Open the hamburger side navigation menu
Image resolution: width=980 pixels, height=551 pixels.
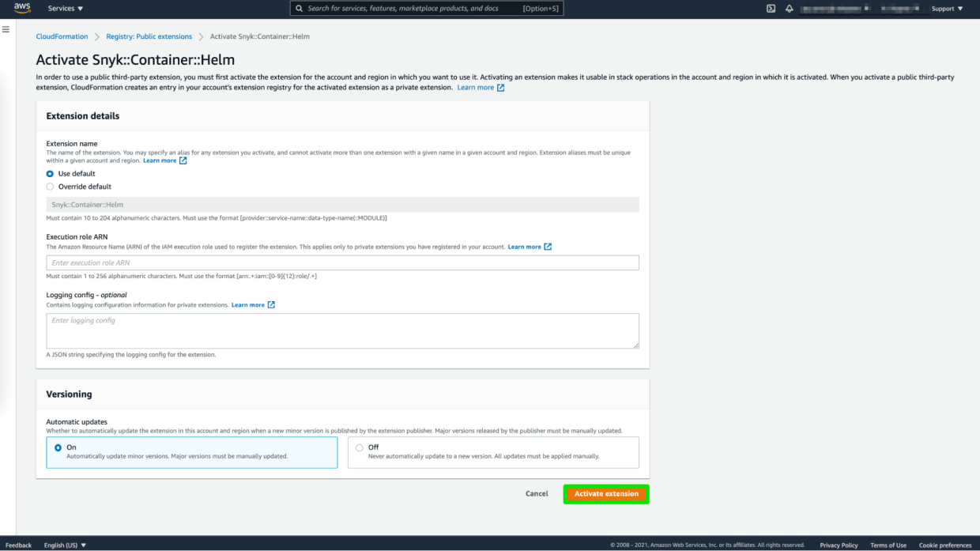point(6,29)
